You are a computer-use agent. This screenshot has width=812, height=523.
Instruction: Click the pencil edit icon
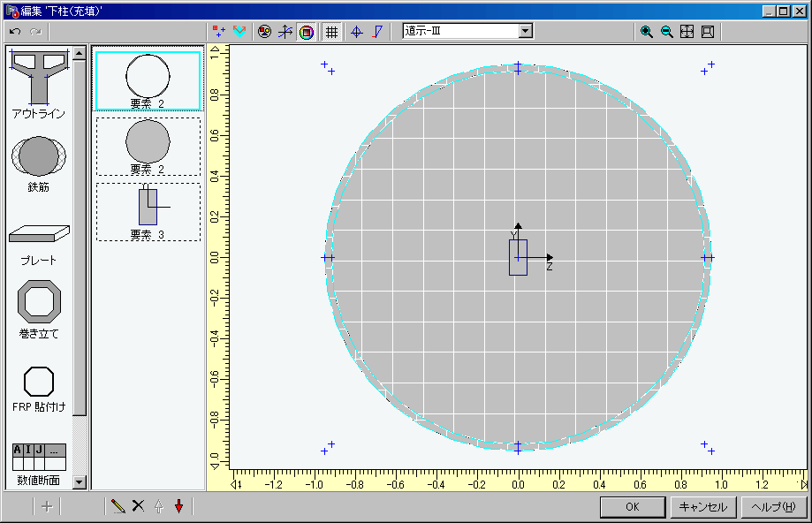(118, 506)
